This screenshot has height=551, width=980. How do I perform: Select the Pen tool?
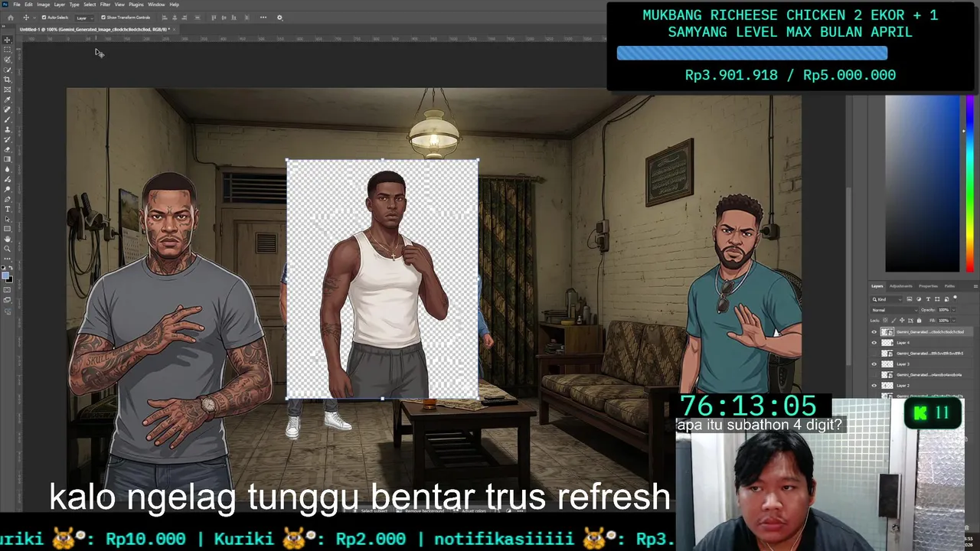(8, 199)
